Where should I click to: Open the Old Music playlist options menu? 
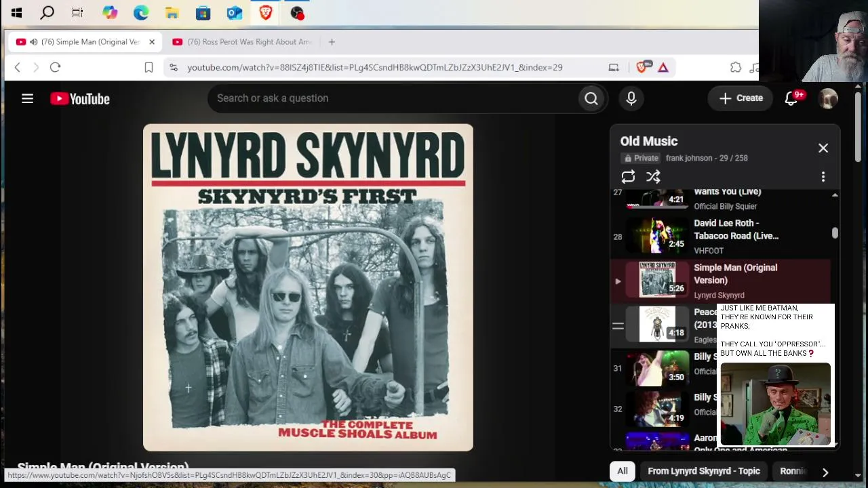coord(823,177)
